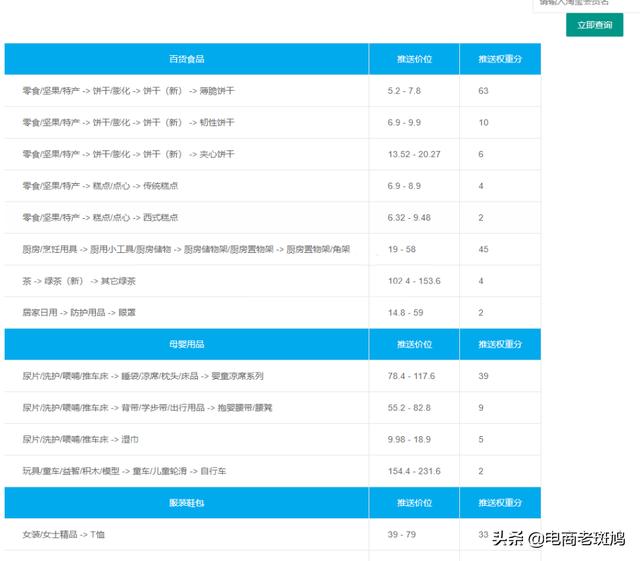
Task: Select price value 6.32 - 9.48
Action: 409,218
